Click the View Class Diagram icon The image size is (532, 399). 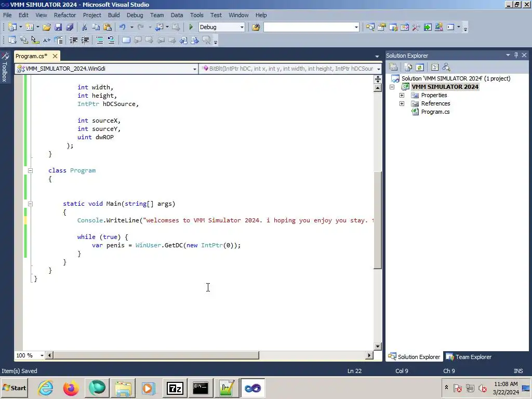pos(446,67)
